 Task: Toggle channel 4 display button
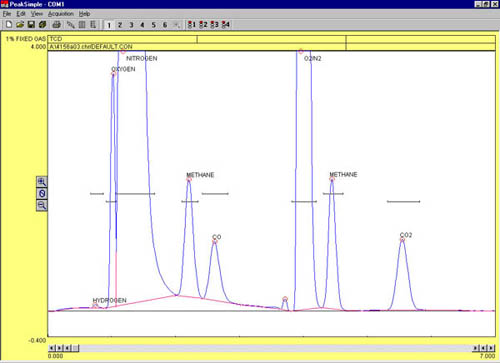coord(142,25)
